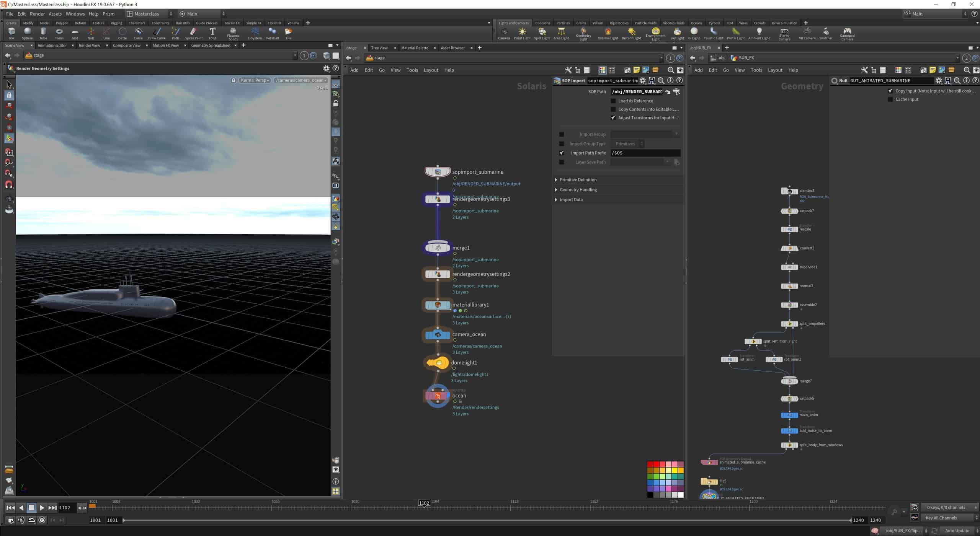Uncheck Import Path Prefix checkbox

pyautogui.click(x=562, y=153)
